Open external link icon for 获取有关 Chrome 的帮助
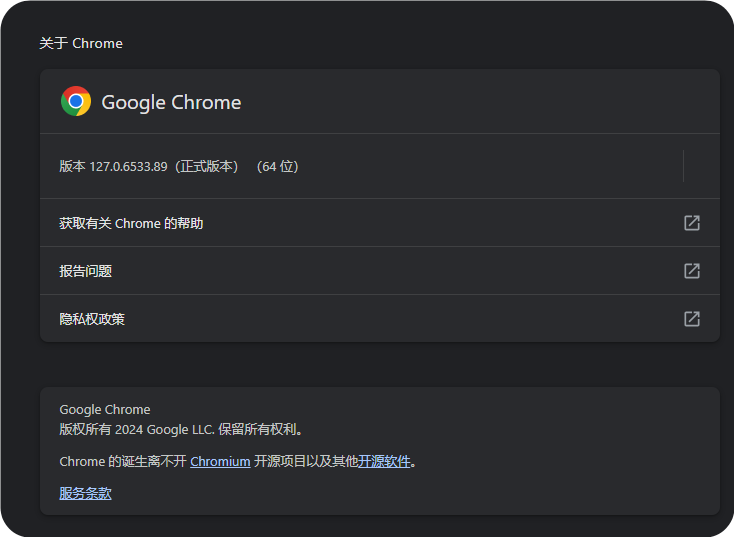The width and height of the screenshot is (734, 537). click(692, 223)
